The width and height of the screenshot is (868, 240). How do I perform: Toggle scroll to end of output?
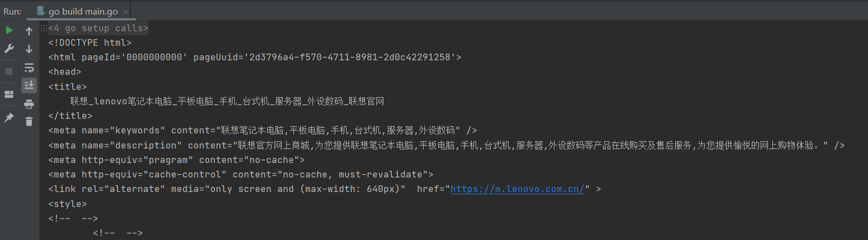[29, 85]
